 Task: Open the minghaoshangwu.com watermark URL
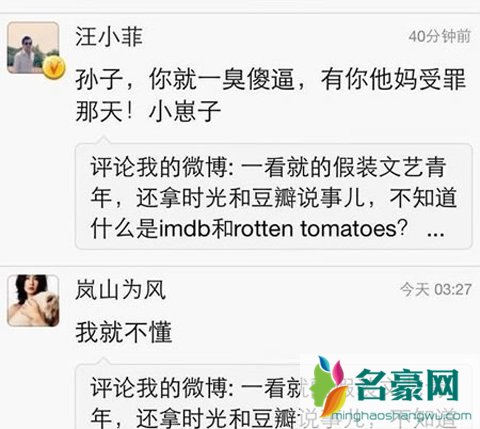(402, 416)
